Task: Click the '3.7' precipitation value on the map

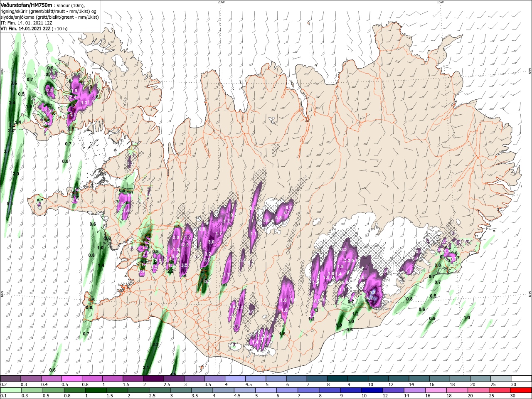Action: pyautogui.click(x=7, y=151)
